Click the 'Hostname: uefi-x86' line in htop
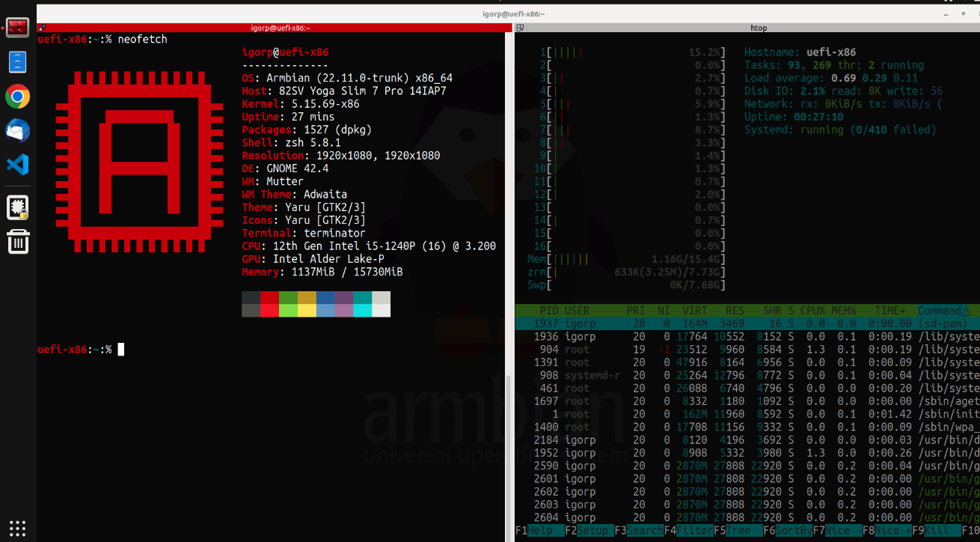Image resolution: width=980 pixels, height=542 pixels. (x=800, y=52)
